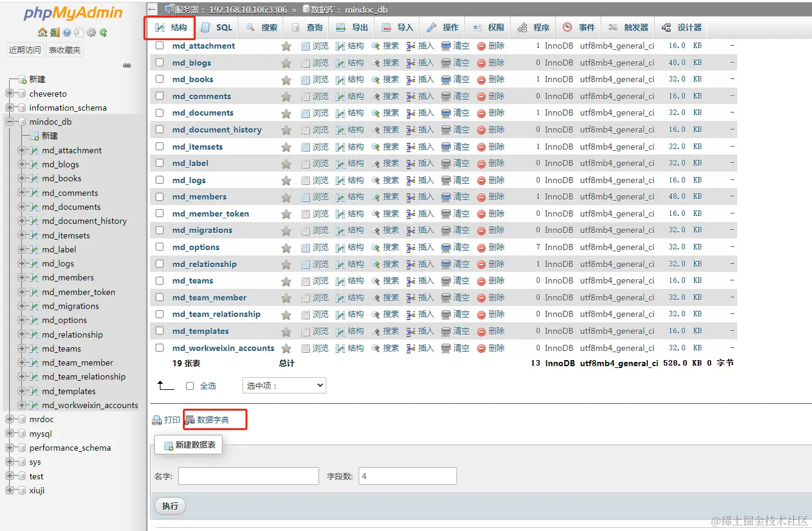Add md_attachment to favorites with star icon

pos(286,46)
